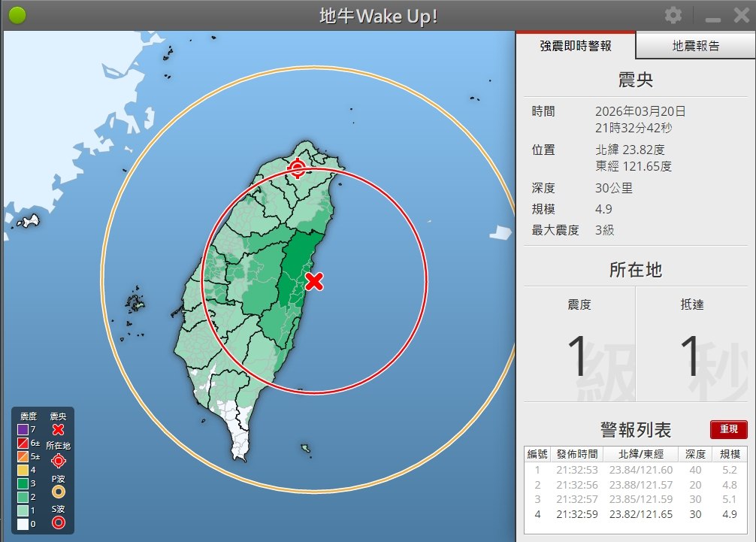
Task: Click the time 21時32分42秒 text
Action: 634,128
